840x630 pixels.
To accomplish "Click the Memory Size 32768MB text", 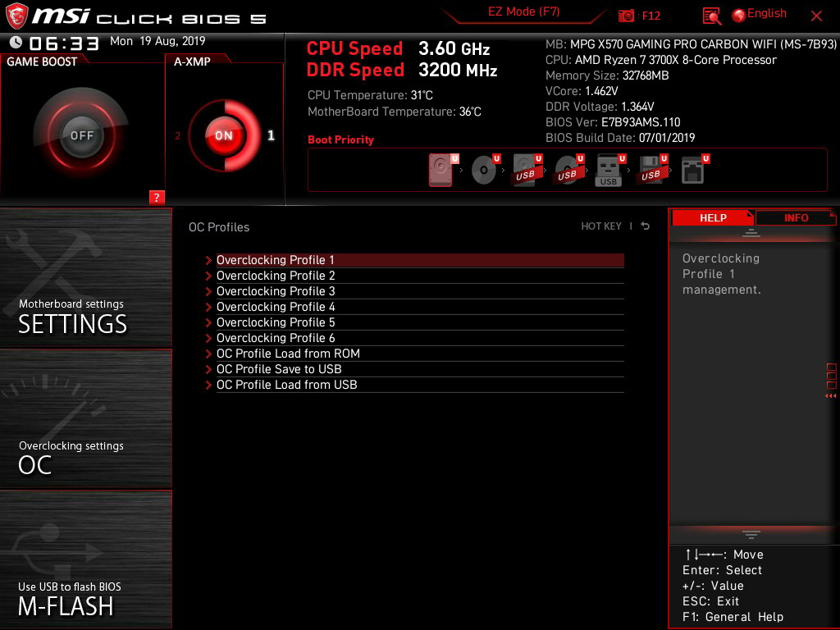I will coord(607,75).
